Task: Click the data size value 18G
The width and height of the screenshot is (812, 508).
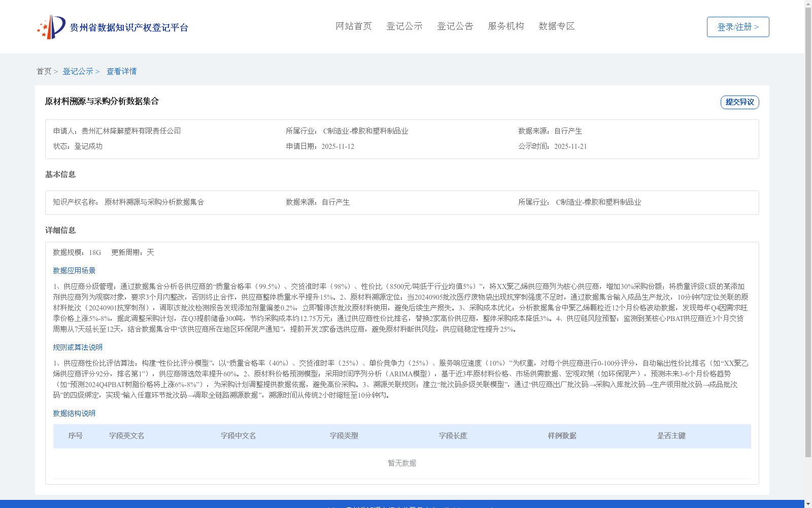Action: tap(95, 252)
